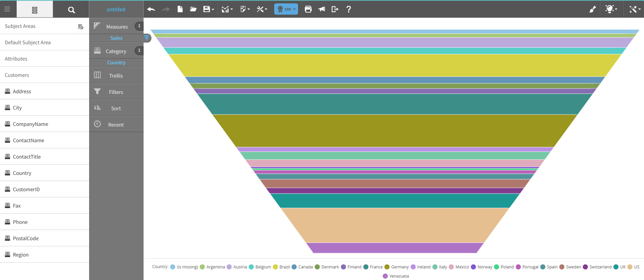This screenshot has width=644, height=280.
Task: Select the CustomerID attribute
Action: (45, 190)
